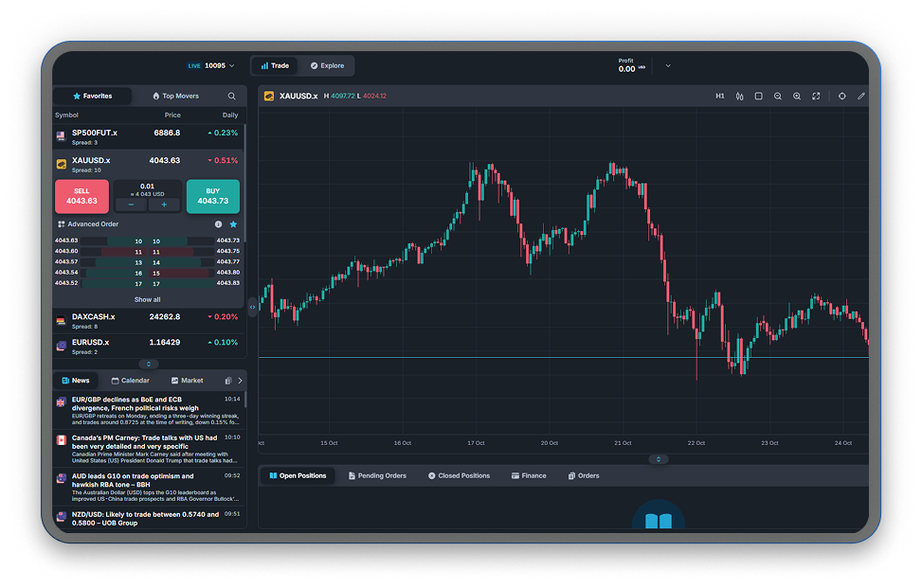Expand the chart to fullscreen
Viewport: 922px width, 588px height.
(816, 96)
